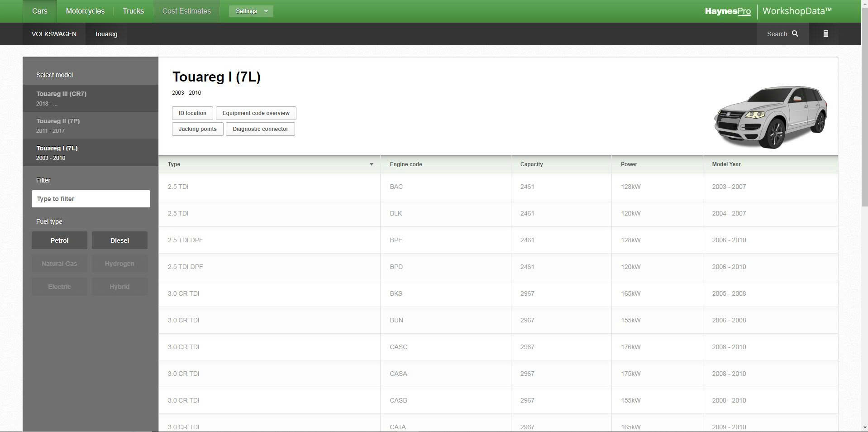This screenshot has height=432, width=868.
Task: Click the page vertical scrollbar
Action: click(x=864, y=136)
